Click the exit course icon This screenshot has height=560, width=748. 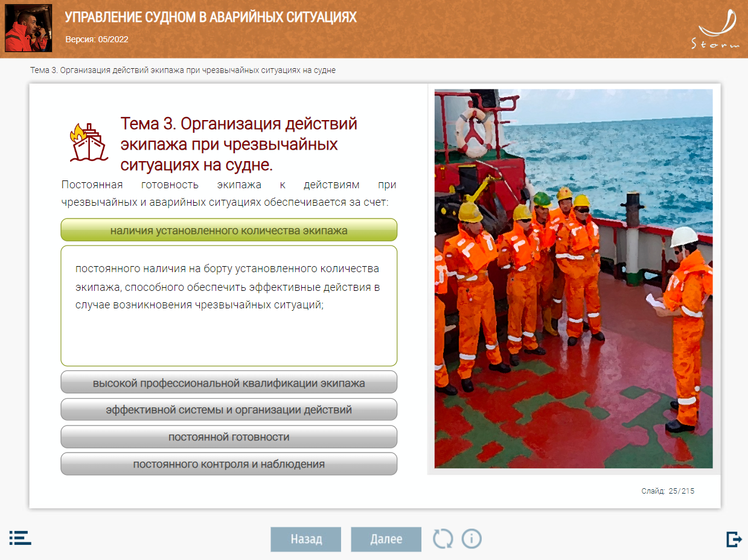(x=734, y=539)
